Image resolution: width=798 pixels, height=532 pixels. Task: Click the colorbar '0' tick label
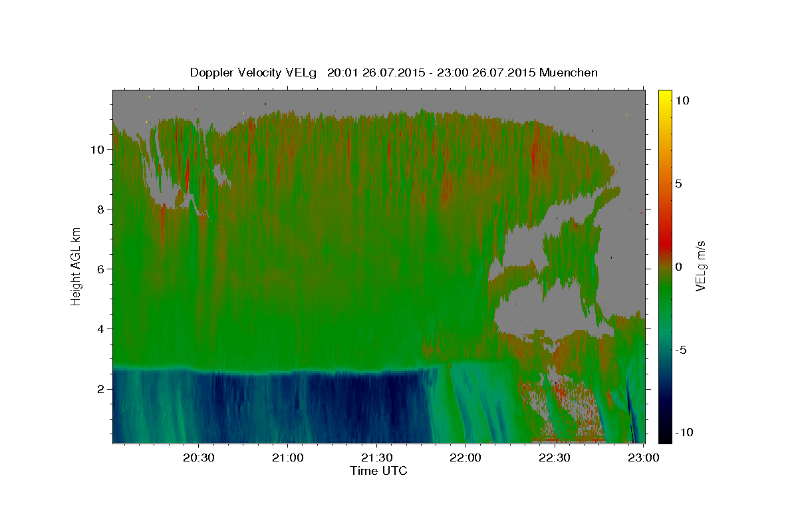(679, 267)
